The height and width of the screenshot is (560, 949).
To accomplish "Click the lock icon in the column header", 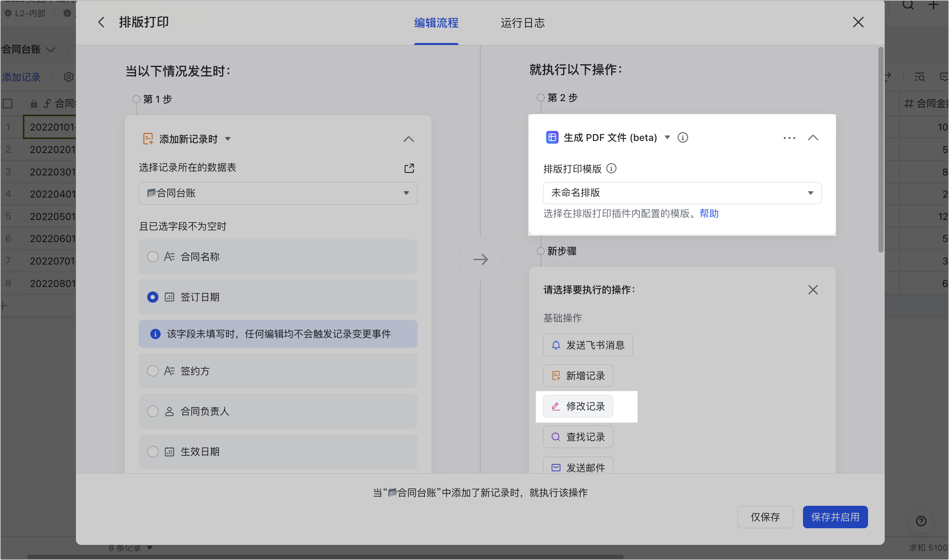I will point(34,103).
